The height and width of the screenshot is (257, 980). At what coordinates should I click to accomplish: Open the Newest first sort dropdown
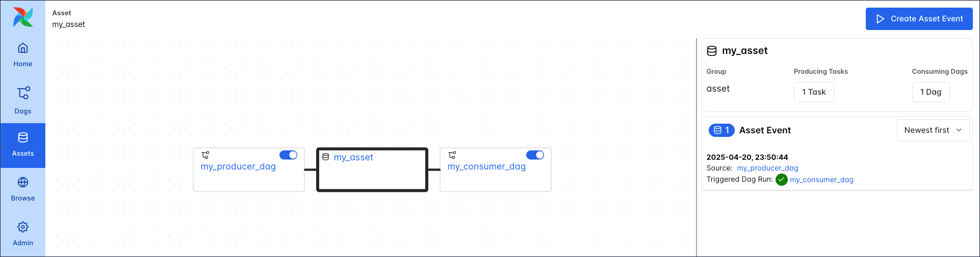(x=933, y=130)
